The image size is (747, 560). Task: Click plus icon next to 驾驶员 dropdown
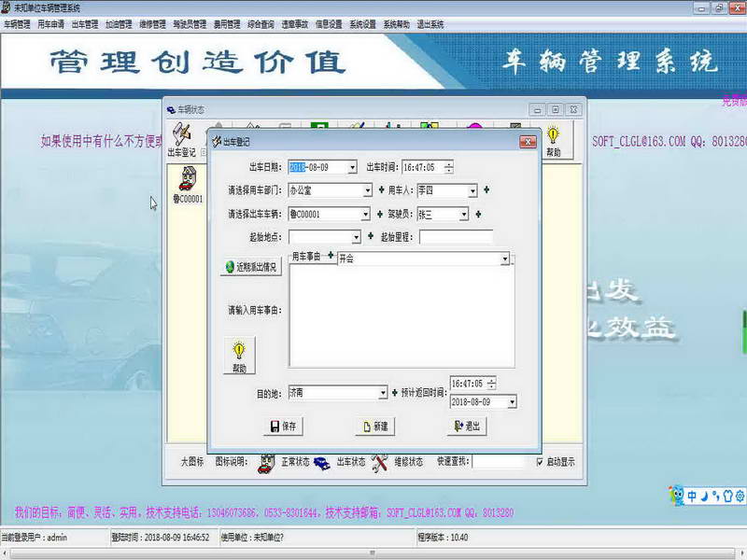pyautogui.click(x=478, y=215)
